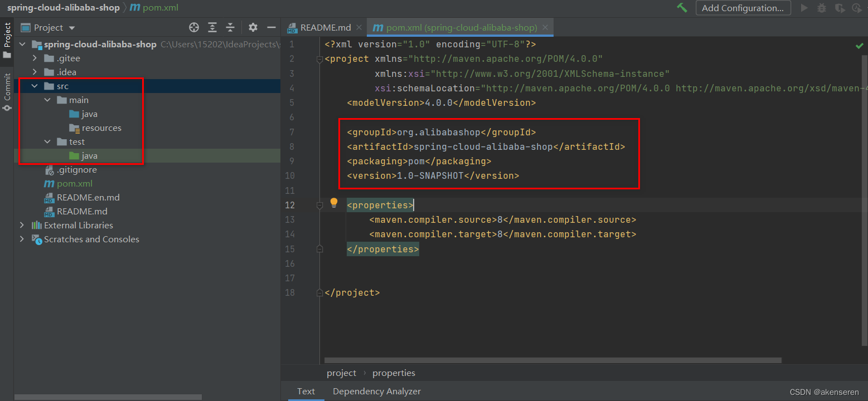The image size is (868, 401).
Task: Click the packaging pom line
Action: point(419,162)
